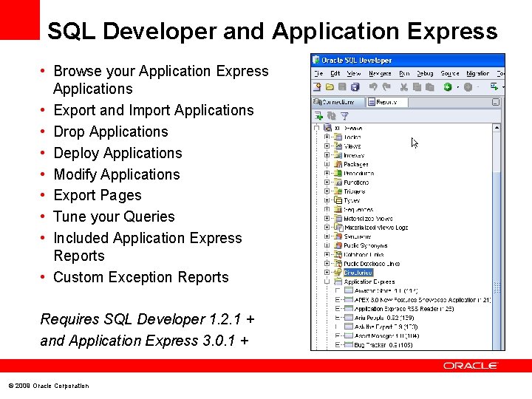Open the Run menu

(x=404, y=73)
